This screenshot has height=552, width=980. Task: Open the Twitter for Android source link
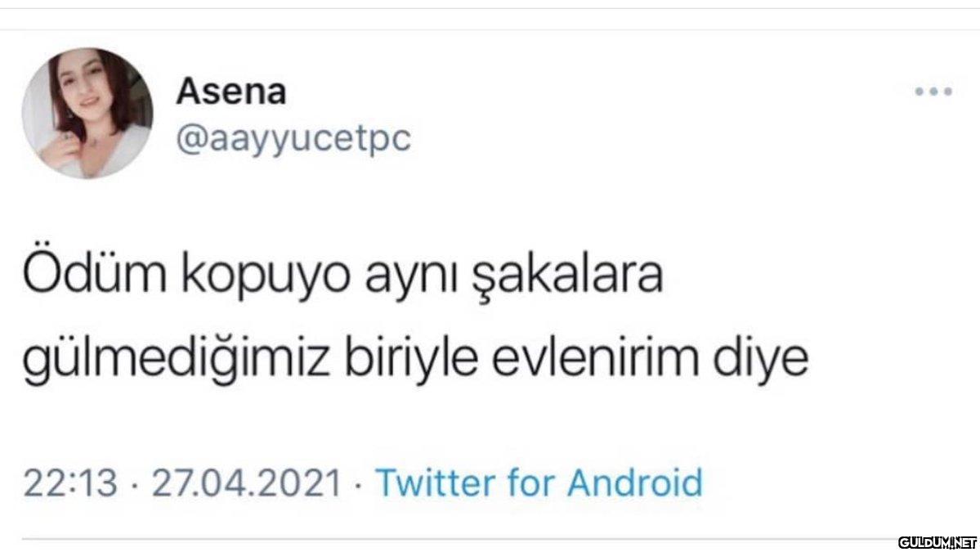pyautogui.click(x=539, y=482)
